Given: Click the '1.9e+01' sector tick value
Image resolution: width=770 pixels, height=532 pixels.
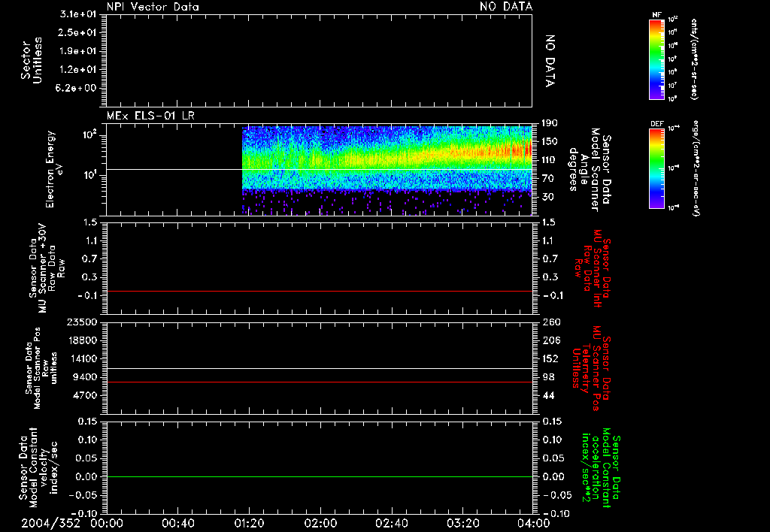Looking at the screenshot, I should 78,51.
